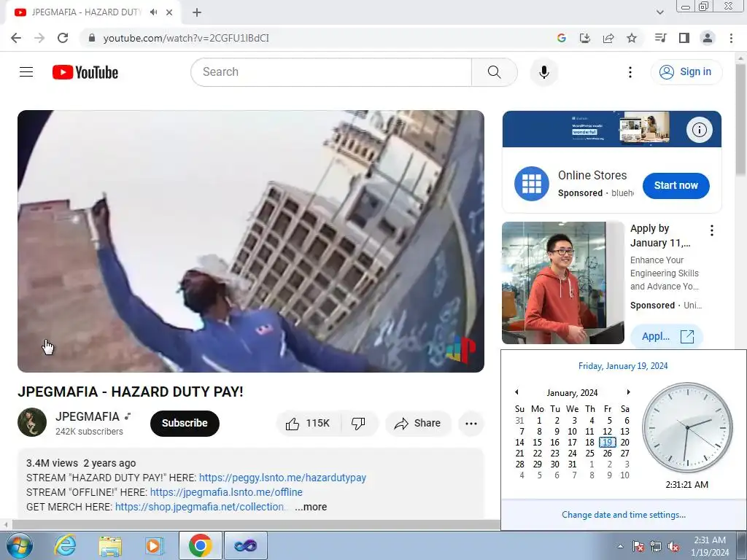Open the YouTube hamburger guide menu
The width and height of the screenshot is (747, 560).
coord(26,72)
